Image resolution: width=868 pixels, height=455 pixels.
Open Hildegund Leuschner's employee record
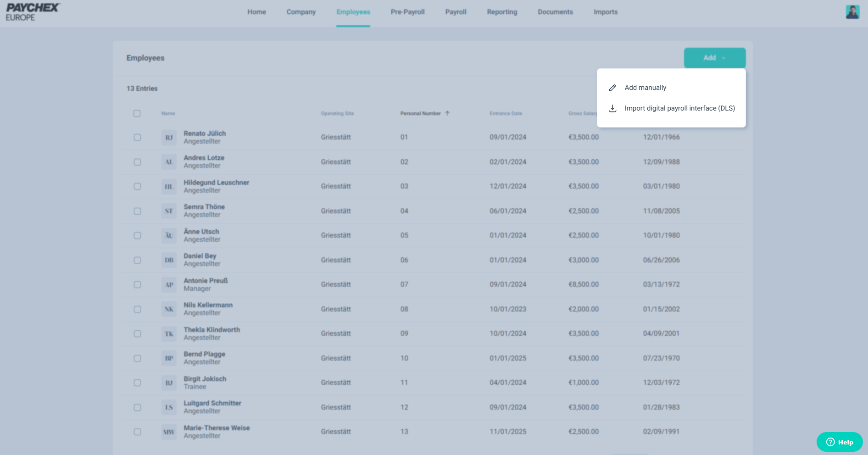(216, 183)
